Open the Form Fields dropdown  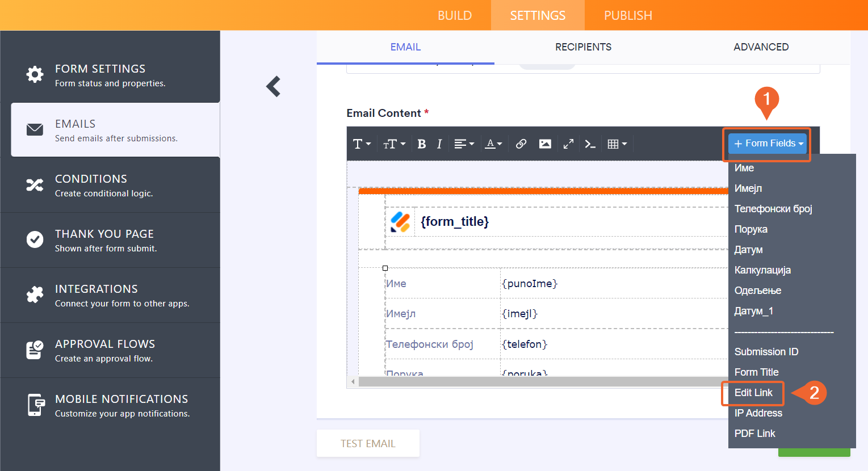pos(768,144)
